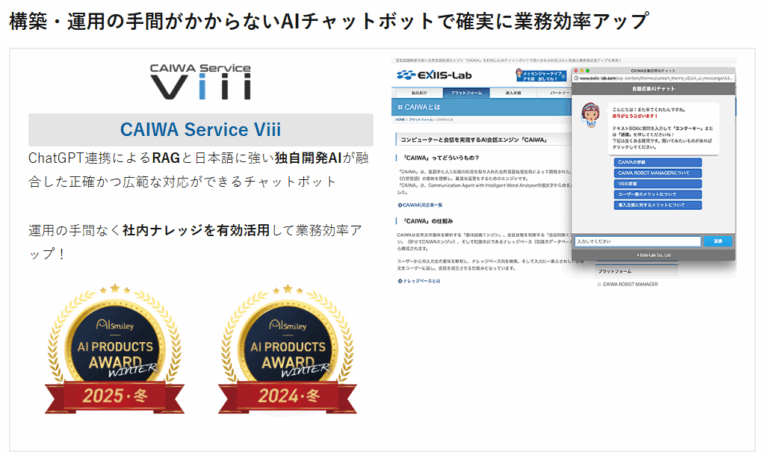Click the 2024 winter AI Products Award badge
This screenshot has width=768, height=458.
288,349
